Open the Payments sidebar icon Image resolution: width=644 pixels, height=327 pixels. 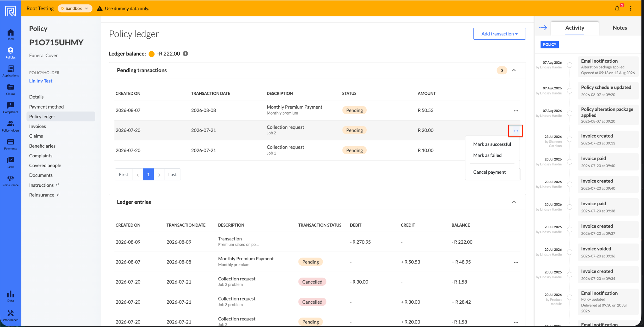coord(10,144)
